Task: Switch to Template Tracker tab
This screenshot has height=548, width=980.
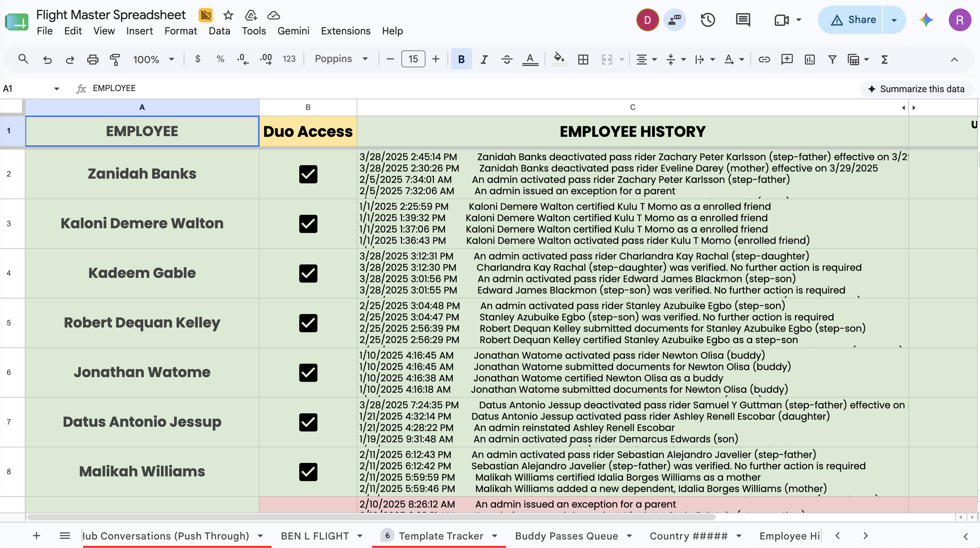Action: coord(441,536)
